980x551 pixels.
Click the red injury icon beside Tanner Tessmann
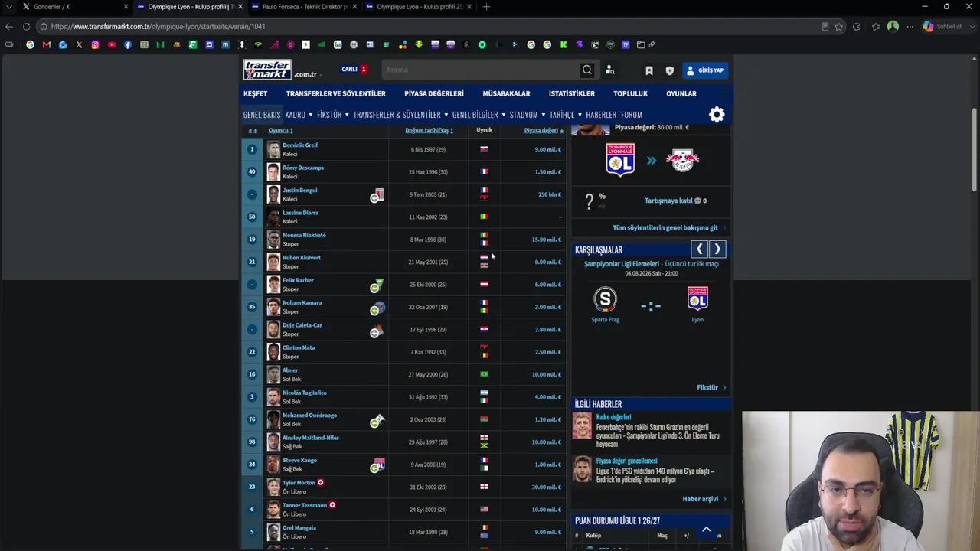pyautogui.click(x=332, y=505)
